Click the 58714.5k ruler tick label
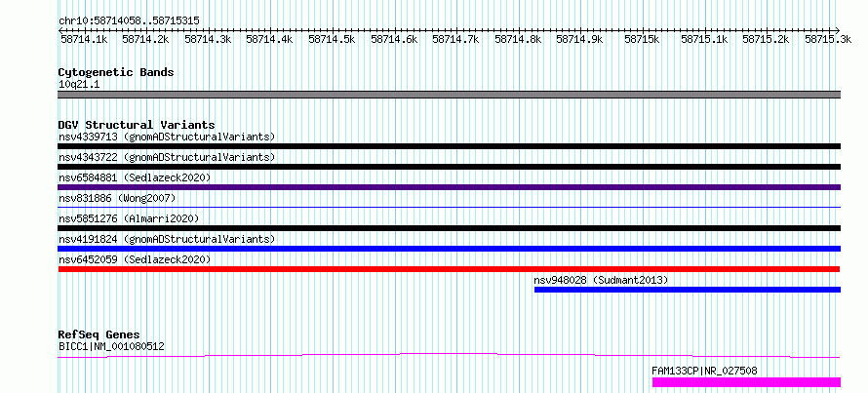 [x=332, y=40]
